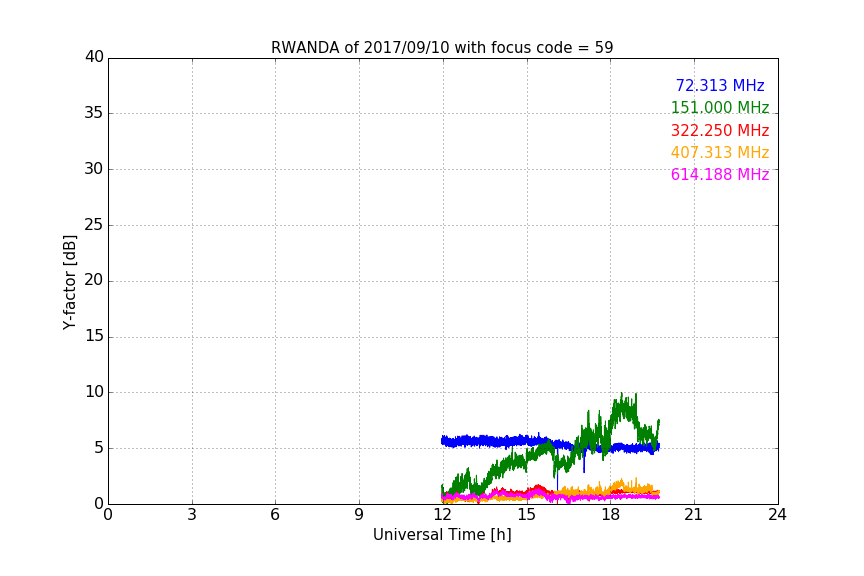Click the plot title mentioning RWANDA

pyautogui.click(x=442, y=48)
